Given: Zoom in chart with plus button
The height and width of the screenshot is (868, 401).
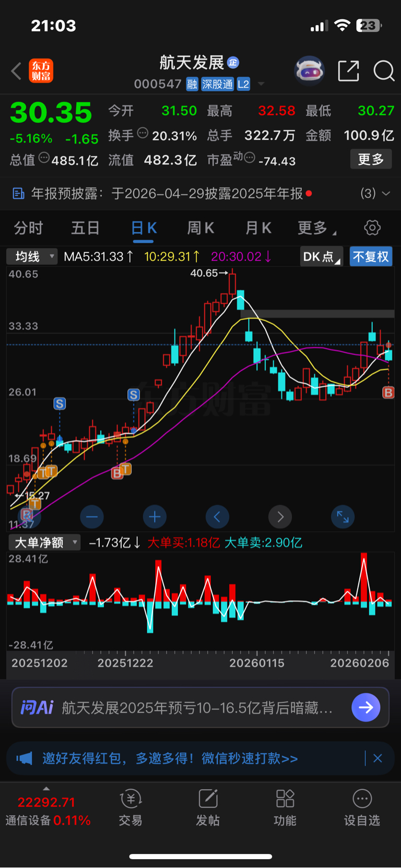Looking at the screenshot, I should pos(155,517).
